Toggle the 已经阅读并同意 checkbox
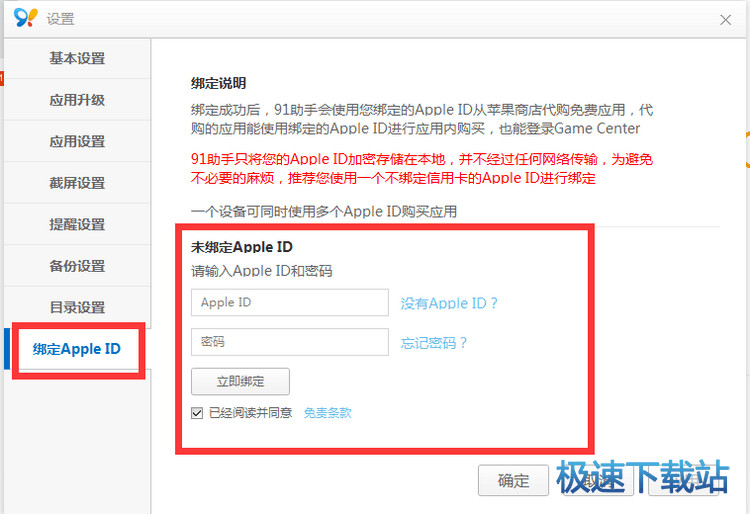The height and width of the screenshot is (514, 750). [x=197, y=413]
